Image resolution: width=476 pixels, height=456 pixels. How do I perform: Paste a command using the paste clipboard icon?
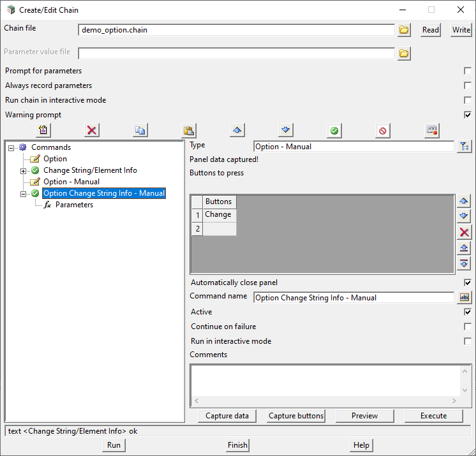point(189,131)
